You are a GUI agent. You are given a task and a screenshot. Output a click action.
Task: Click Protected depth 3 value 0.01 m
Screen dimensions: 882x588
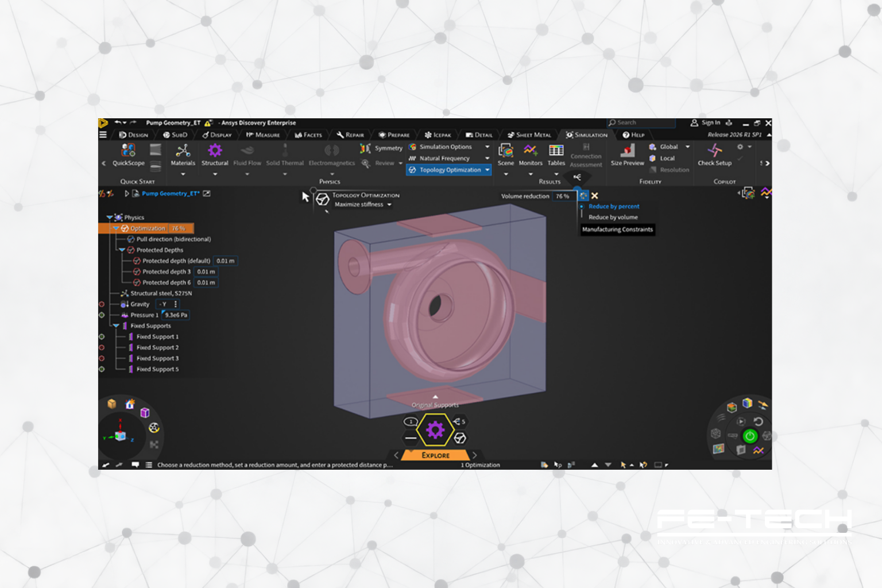[206, 272]
